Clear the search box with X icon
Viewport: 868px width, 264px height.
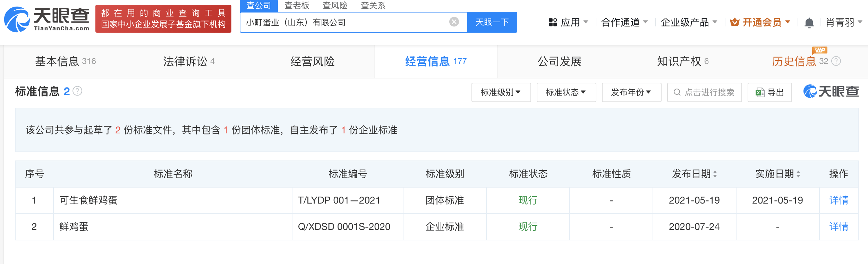click(454, 22)
